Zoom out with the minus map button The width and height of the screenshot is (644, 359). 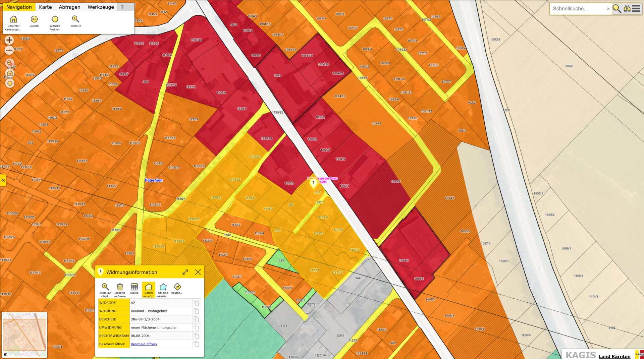point(9,50)
